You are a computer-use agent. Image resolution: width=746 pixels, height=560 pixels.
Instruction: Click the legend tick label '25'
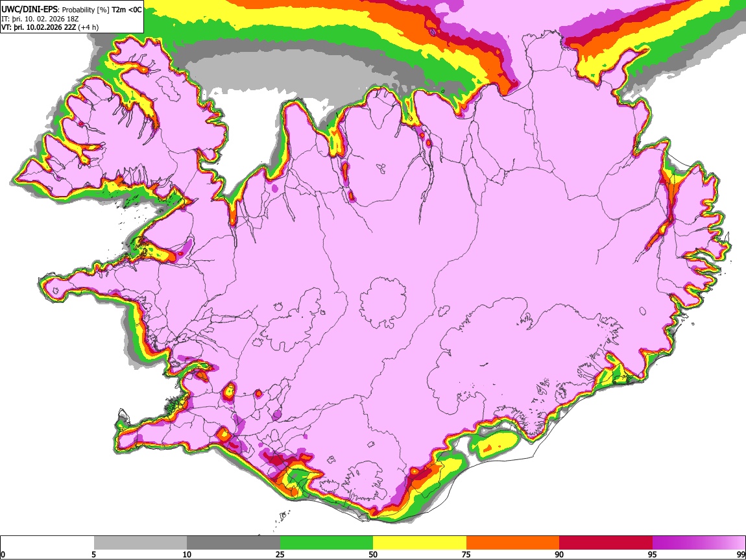pos(280,555)
